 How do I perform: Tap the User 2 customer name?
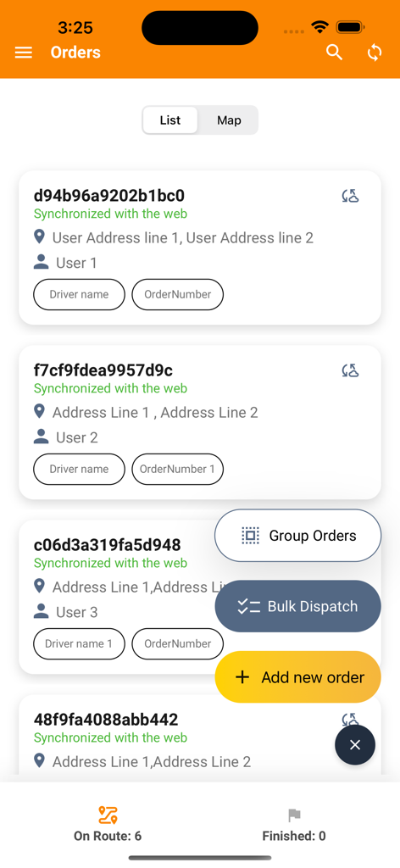(x=77, y=438)
